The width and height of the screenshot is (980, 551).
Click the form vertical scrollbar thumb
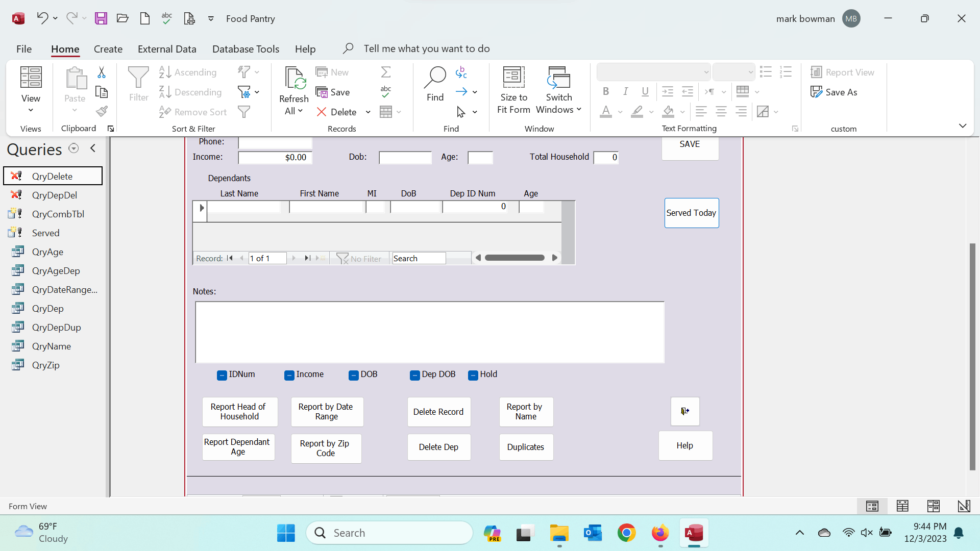pos(972,357)
